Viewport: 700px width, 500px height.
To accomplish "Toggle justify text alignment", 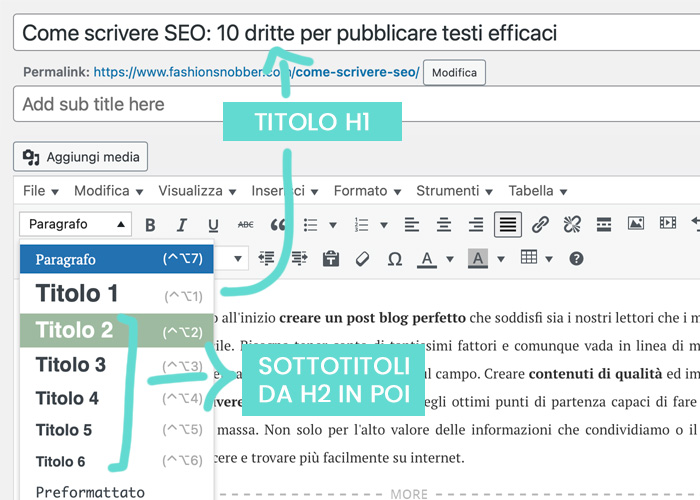I will pyautogui.click(x=508, y=225).
